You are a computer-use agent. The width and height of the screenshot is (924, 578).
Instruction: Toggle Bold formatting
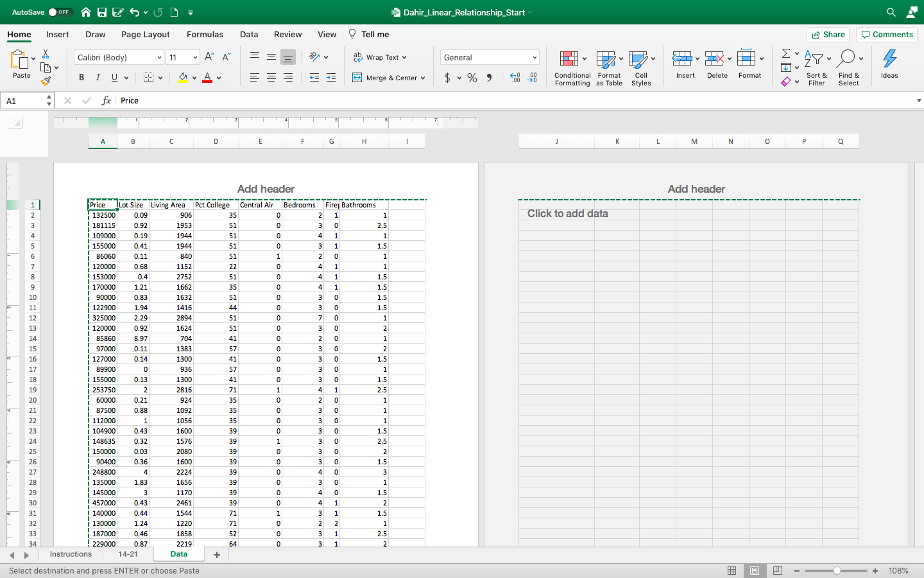tap(81, 78)
